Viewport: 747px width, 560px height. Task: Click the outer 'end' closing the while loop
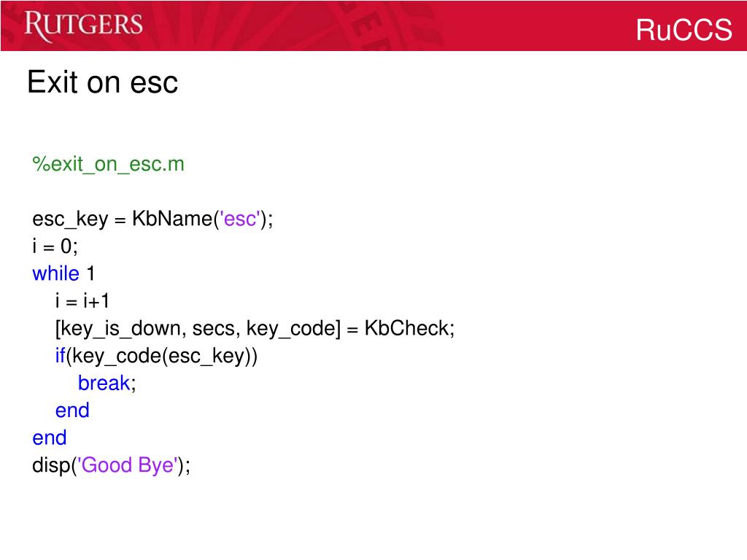[50, 437]
